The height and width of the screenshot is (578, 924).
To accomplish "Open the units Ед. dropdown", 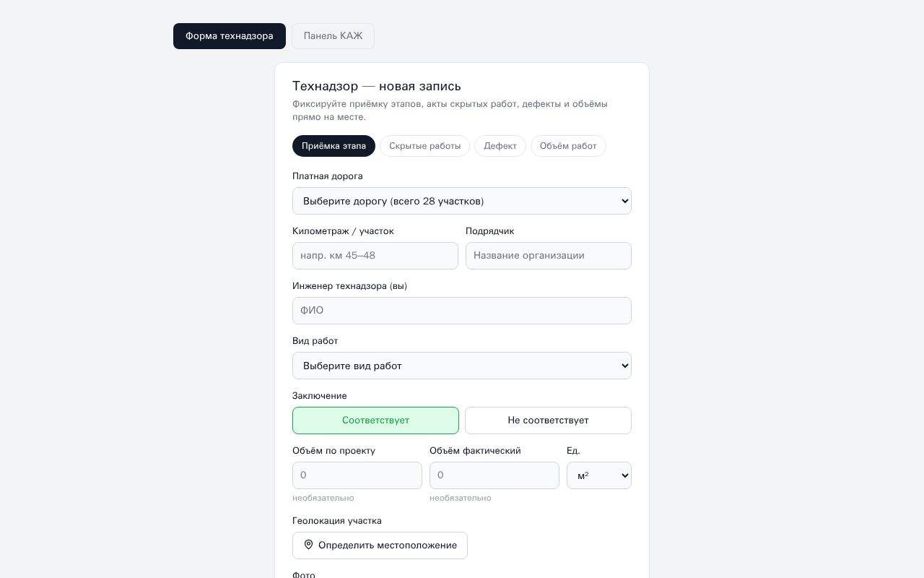I will pyautogui.click(x=599, y=475).
